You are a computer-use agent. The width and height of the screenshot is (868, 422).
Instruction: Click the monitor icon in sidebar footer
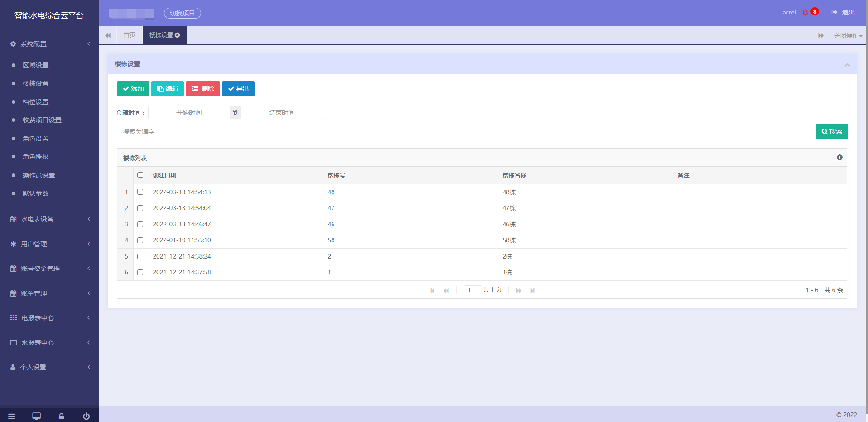37,417
